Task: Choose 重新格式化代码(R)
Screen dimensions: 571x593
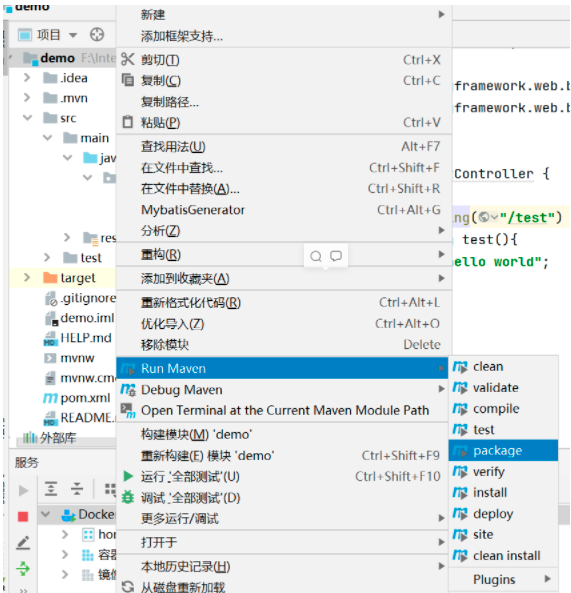Action: click(x=284, y=303)
